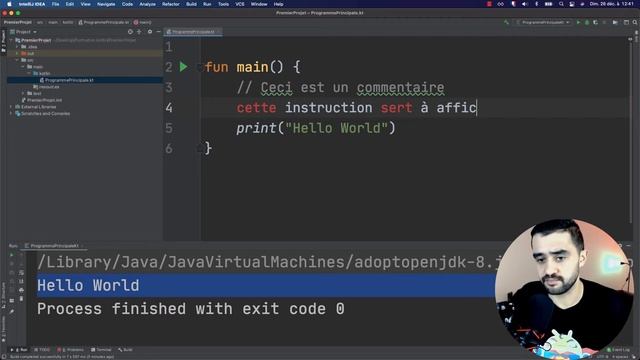Open the Apple menu
640x360 pixels.
point(9,4)
